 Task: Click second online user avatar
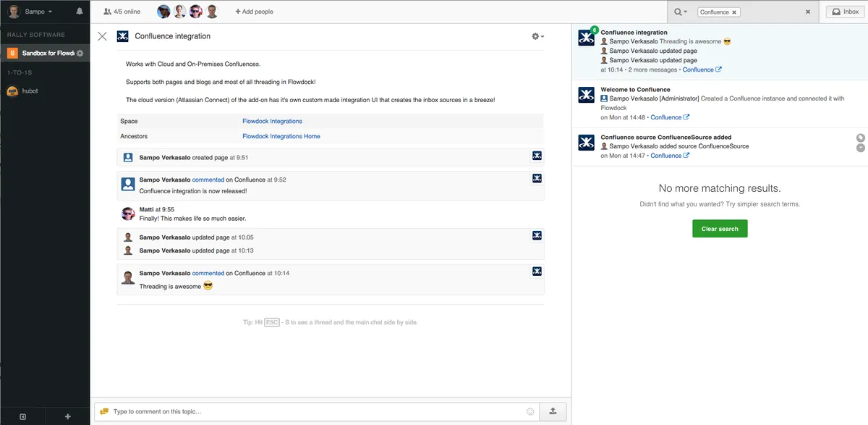(179, 12)
